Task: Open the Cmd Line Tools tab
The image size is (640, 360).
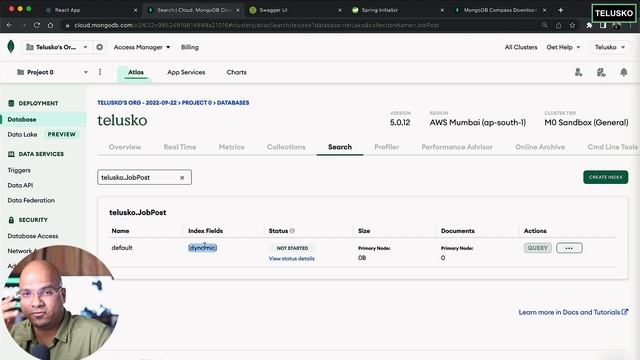Action: [x=612, y=147]
